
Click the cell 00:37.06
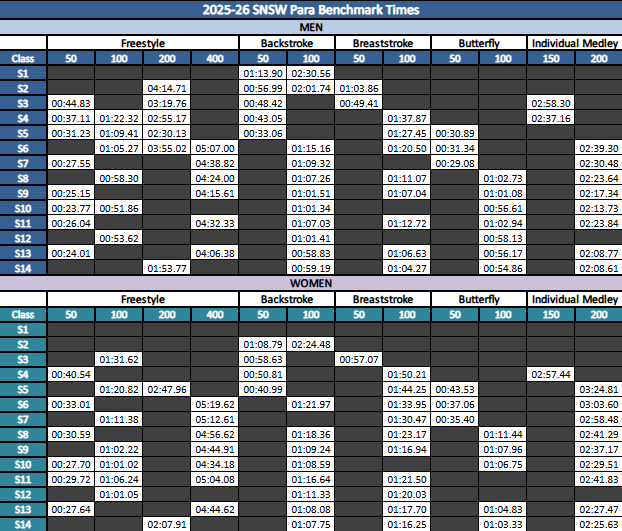coord(455,404)
